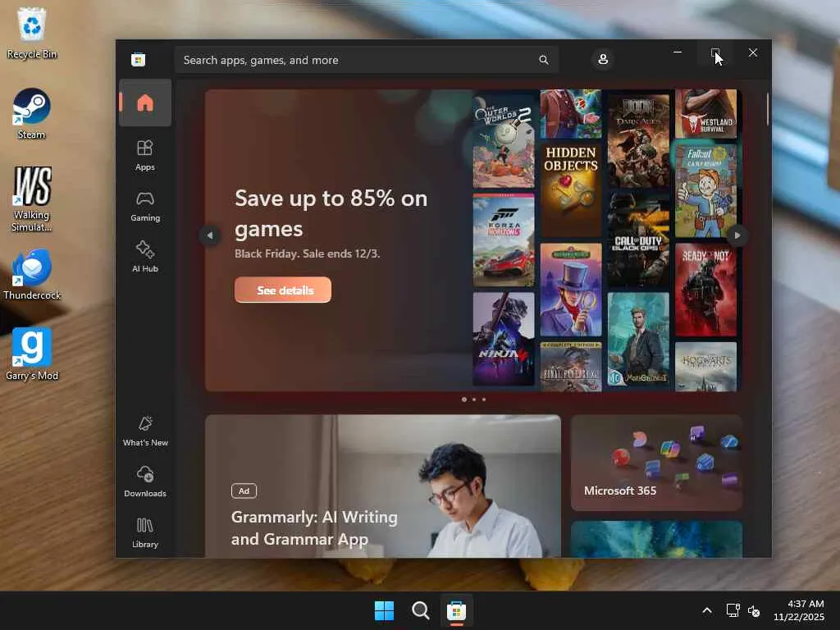Close the Microsoft Store window
The width and height of the screenshot is (840, 630).
pos(753,52)
